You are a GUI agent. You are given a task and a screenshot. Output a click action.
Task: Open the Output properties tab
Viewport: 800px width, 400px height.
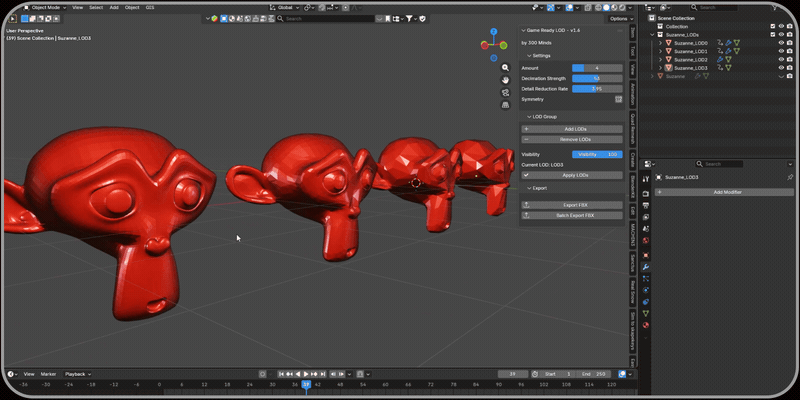[645, 206]
